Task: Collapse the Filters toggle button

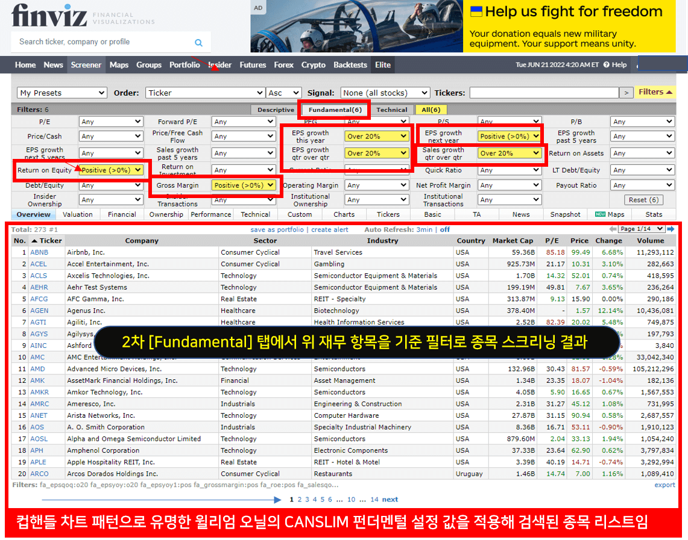Action: [655, 92]
